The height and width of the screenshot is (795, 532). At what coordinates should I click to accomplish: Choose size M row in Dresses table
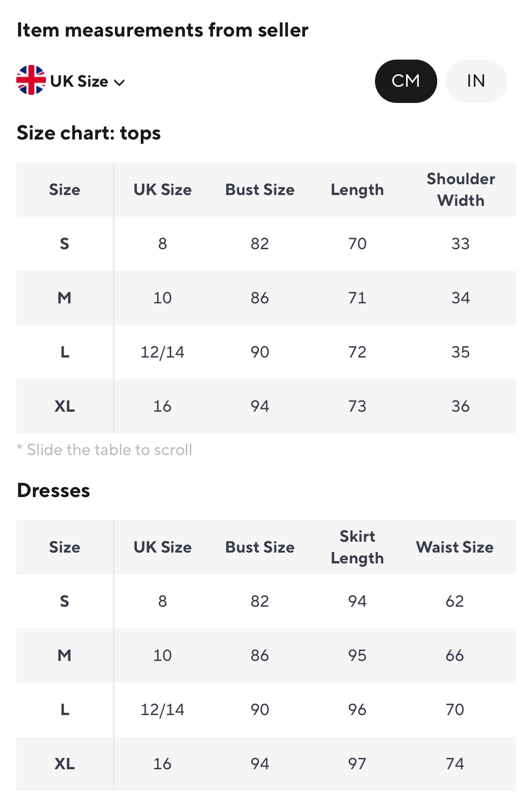65,656
